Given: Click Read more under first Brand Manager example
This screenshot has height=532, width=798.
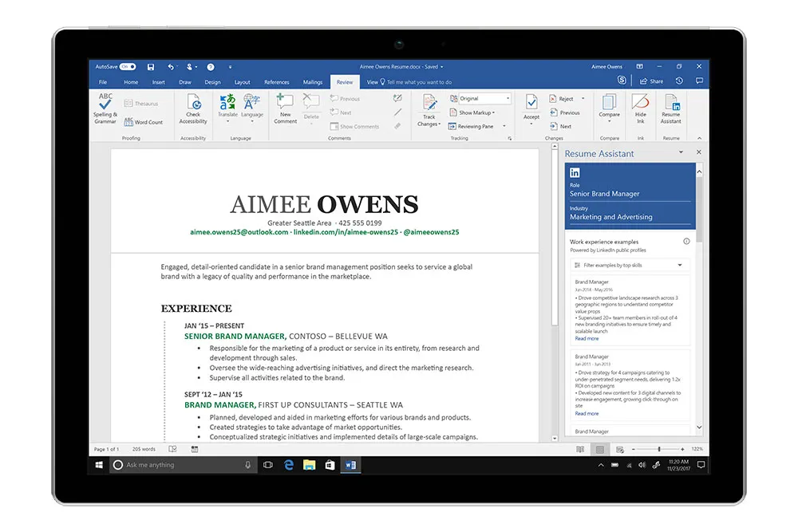Looking at the screenshot, I should (587, 338).
